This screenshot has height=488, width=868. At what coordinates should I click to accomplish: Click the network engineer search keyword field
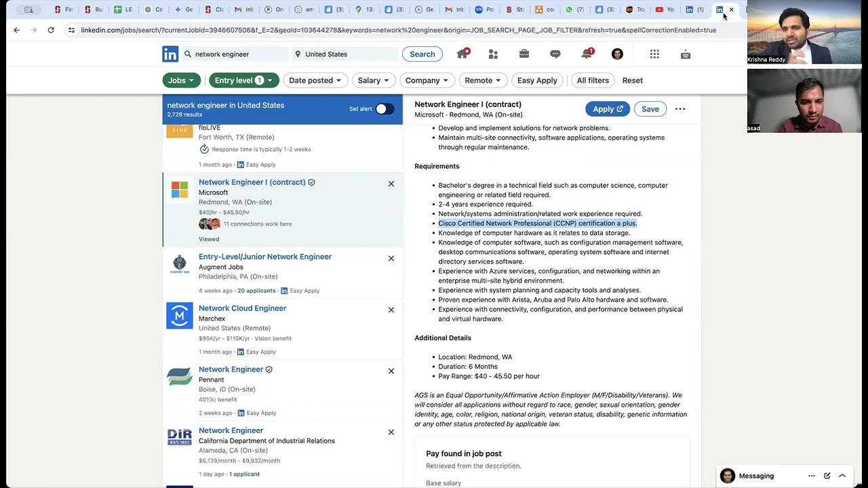[x=235, y=54]
